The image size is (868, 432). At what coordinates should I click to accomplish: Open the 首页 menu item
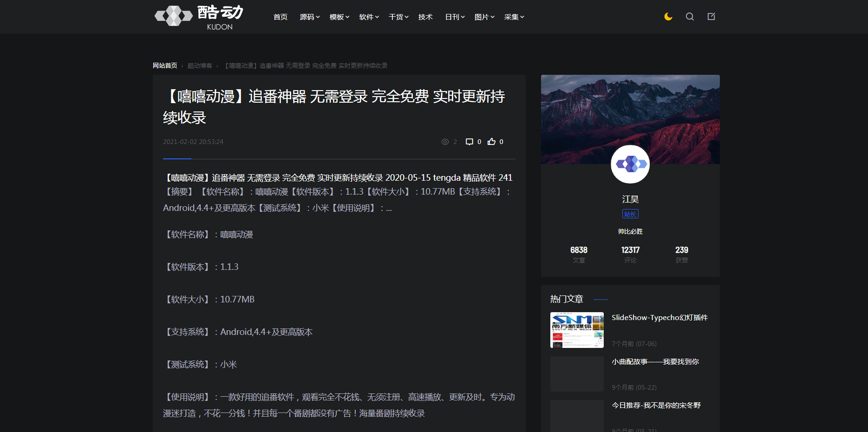coord(281,17)
